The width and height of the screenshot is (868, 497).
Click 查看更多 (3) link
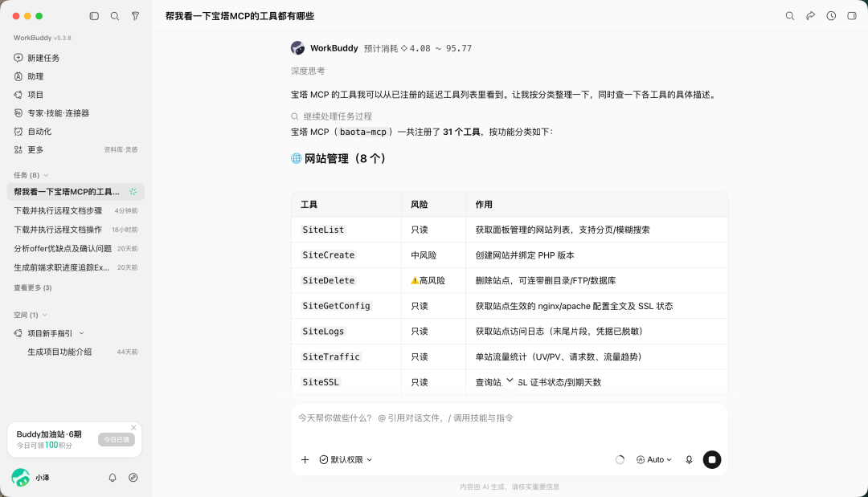point(33,287)
